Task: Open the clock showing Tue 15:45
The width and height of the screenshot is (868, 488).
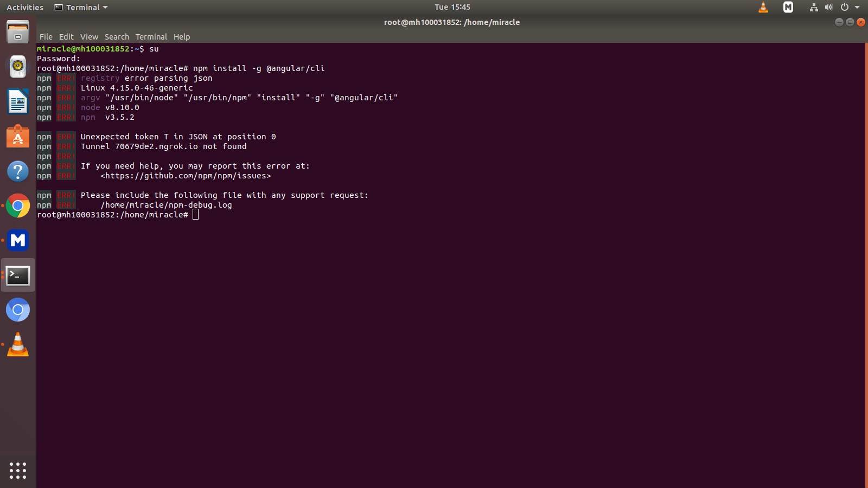Action: (452, 7)
